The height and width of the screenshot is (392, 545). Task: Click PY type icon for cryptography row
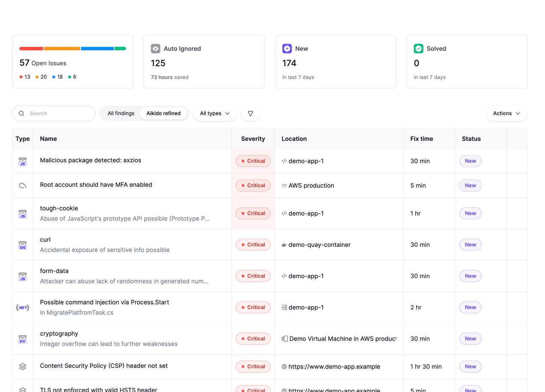[23, 339]
